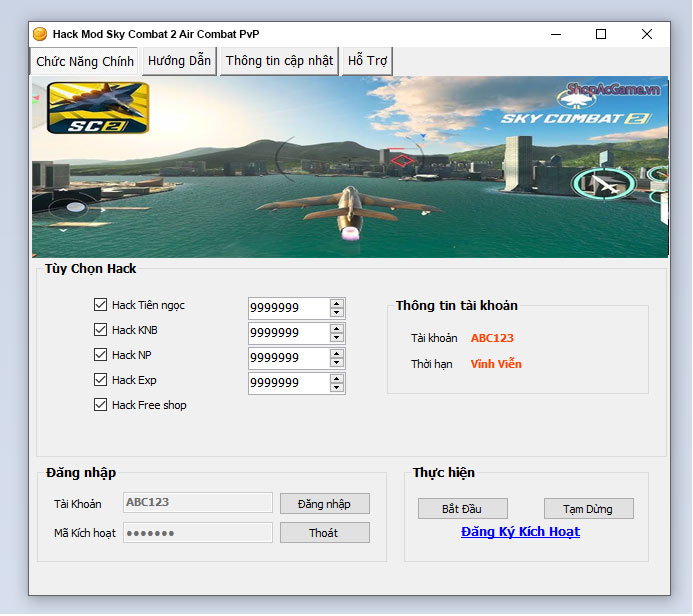Click the Thoát button
This screenshot has width=693, height=616.
pyautogui.click(x=325, y=533)
